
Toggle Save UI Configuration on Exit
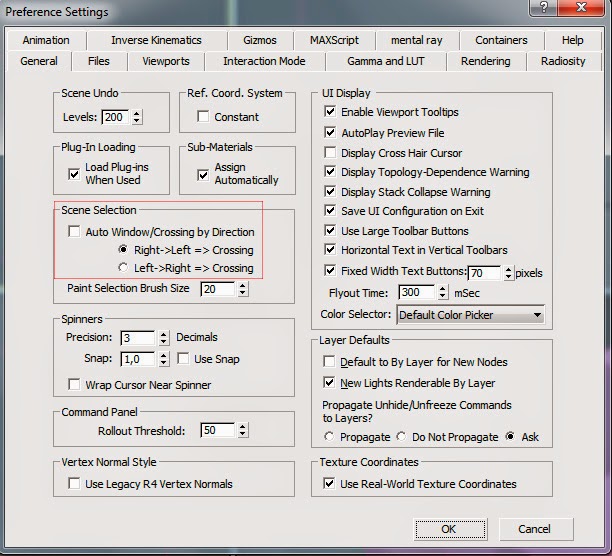[330, 210]
